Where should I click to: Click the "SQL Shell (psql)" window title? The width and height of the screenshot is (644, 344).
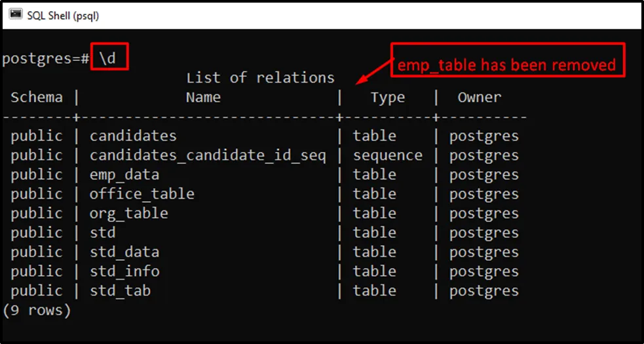63,15
